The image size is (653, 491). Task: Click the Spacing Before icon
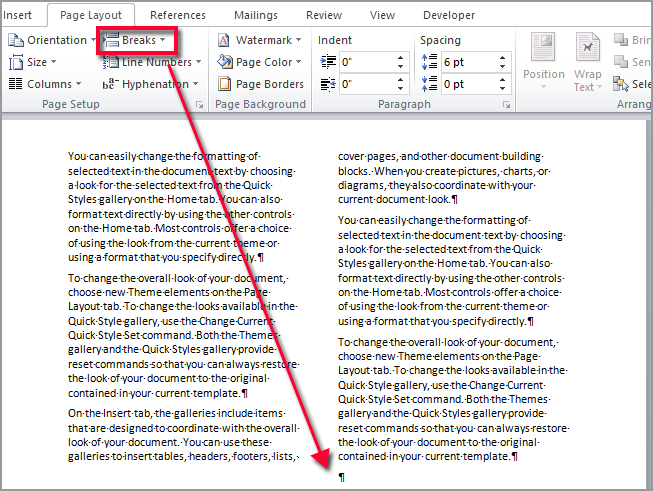(x=429, y=62)
